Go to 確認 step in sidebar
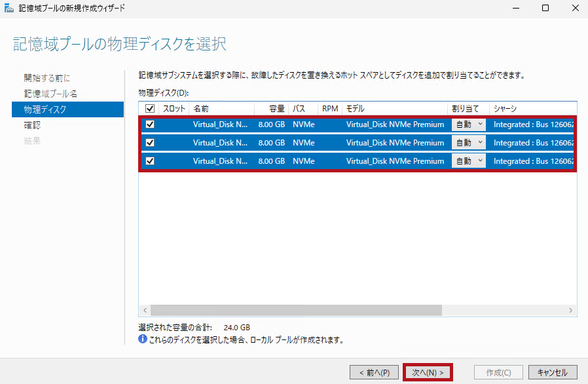588x384 pixels. click(32, 125)
